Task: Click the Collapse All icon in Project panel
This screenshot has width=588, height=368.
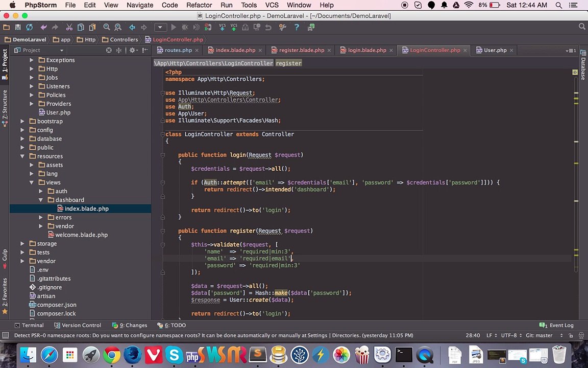Action: point(119,50)
